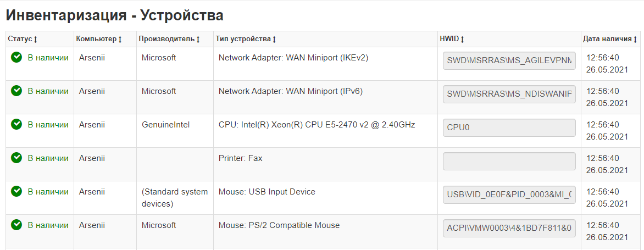The width and height of the screenshot is (644, 250).
Task: Click the GenuineIntel manufacturer cell
Action: point(165,125)
